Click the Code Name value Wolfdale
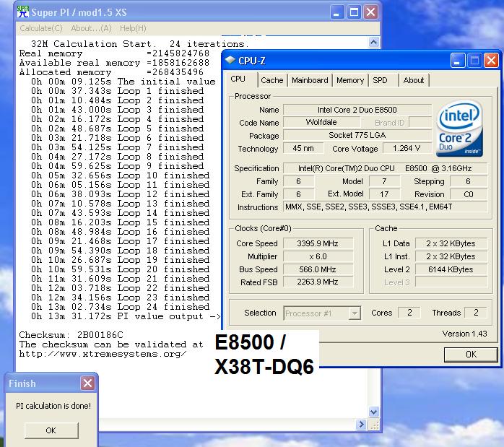The width and height of the screenshot is (504, 447). coord(321,123)
